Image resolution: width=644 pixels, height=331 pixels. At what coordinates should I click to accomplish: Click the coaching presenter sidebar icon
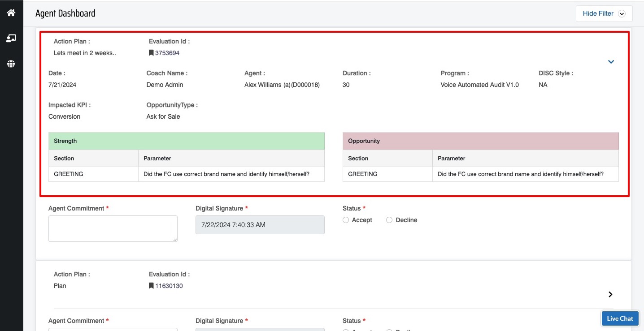tap(11, 38)
